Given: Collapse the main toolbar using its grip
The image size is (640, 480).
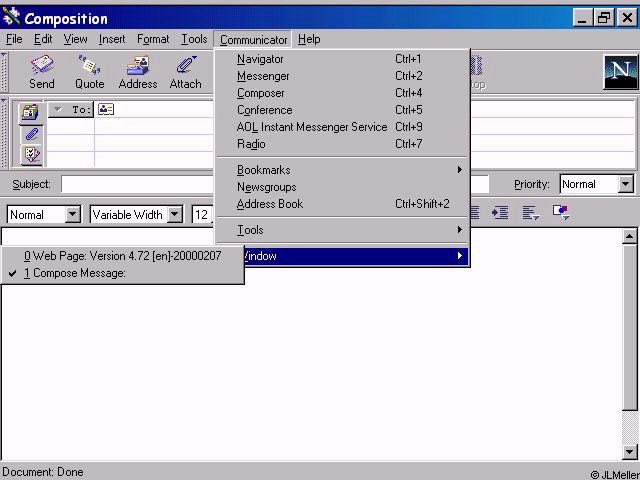Looking at the screenshot, I should pyautogui.click(x=4, y=72).
